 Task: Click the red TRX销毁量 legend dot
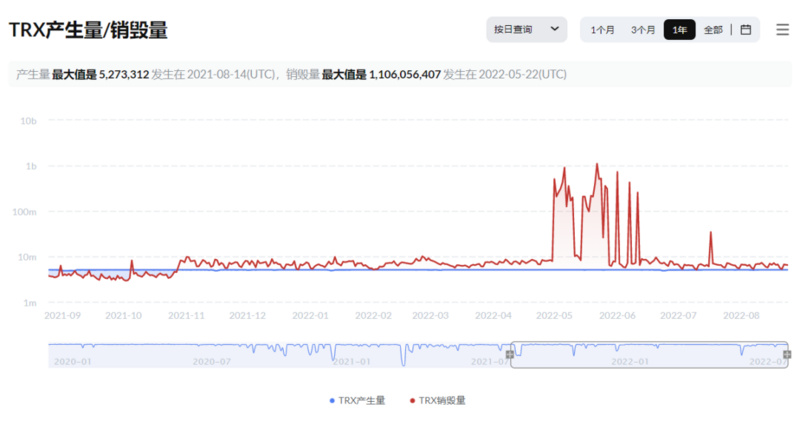(412, 401)
